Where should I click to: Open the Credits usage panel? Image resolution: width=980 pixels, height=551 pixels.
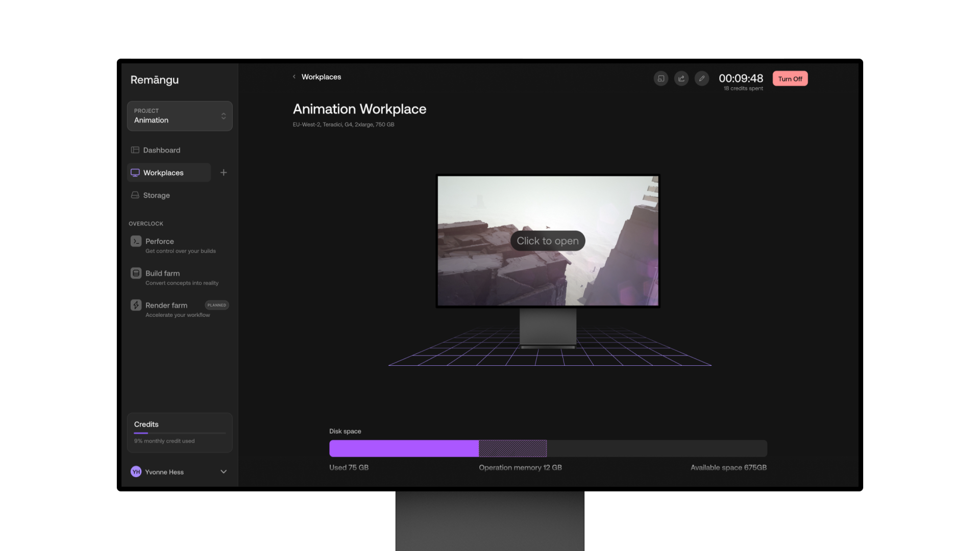(180, 432)
